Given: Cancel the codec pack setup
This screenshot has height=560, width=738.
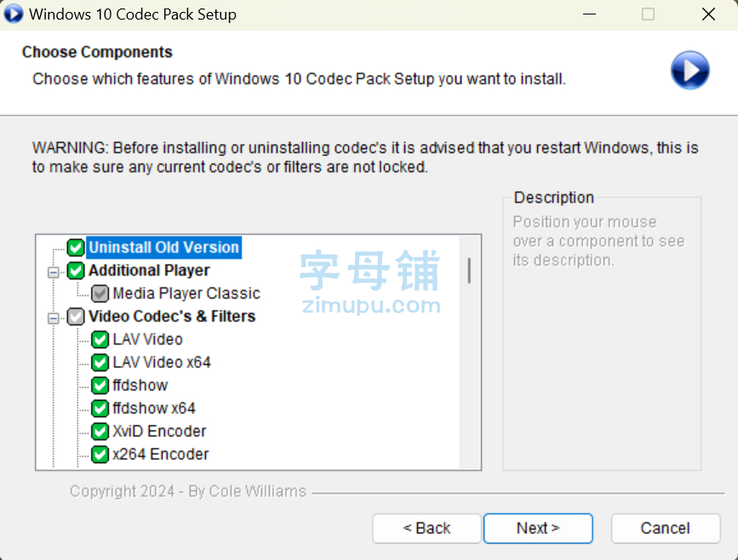Looking at the screenshot, I should [666, 529].
